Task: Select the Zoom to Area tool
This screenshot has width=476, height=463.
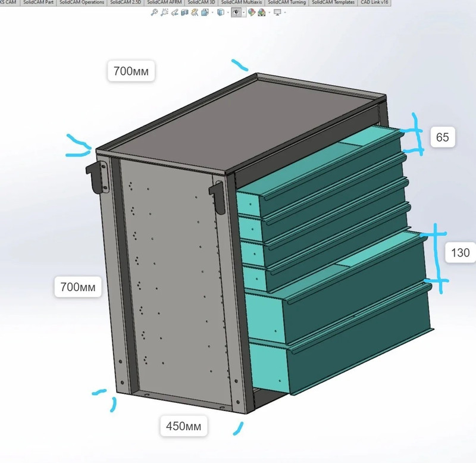Action: [x=165, y=12]
